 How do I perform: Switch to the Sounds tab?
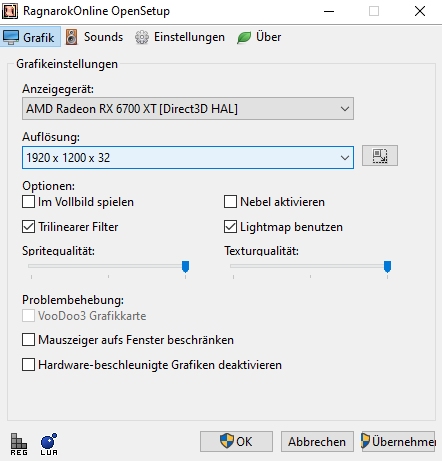[x=95, y=37]
